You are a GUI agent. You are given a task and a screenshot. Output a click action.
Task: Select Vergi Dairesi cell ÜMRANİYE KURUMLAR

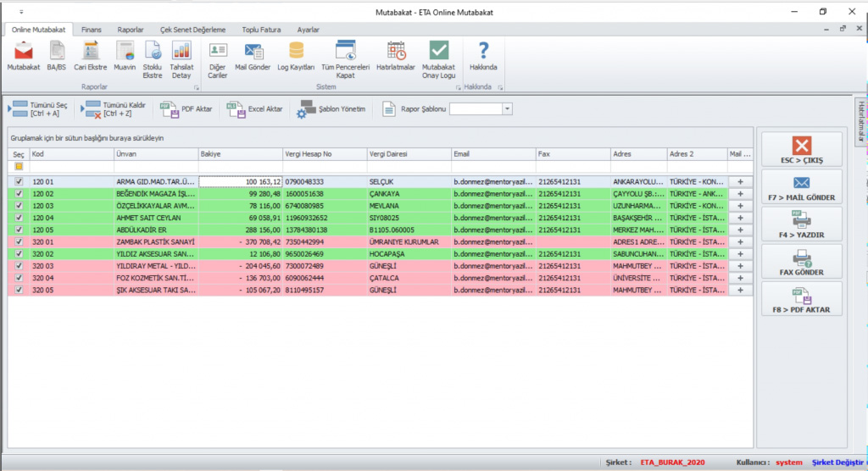[409, 242]
